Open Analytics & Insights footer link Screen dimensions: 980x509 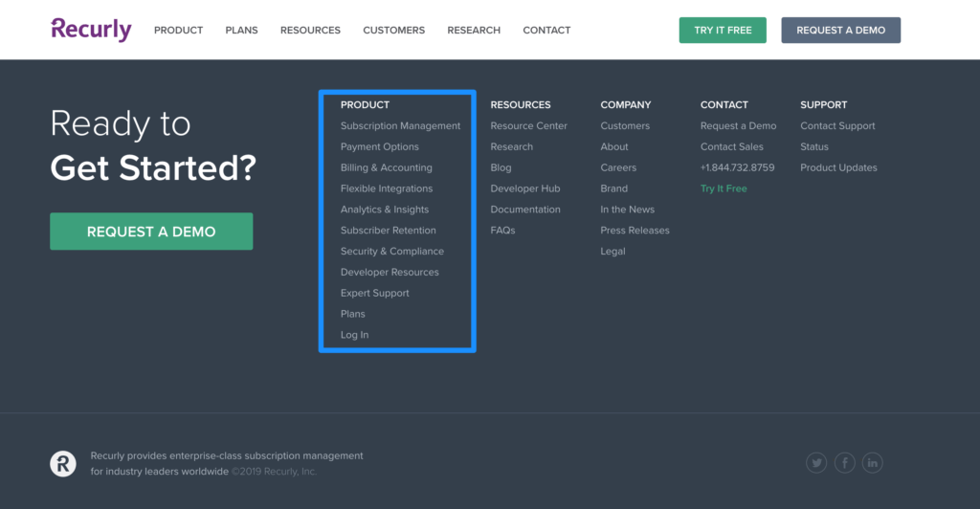tap(385, 210)
